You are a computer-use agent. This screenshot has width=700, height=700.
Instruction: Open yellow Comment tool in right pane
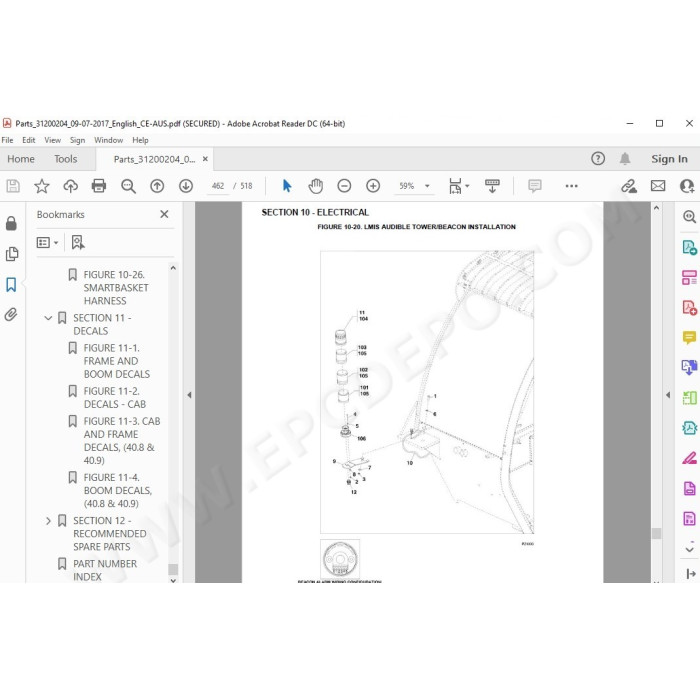[x=689, y=338]
